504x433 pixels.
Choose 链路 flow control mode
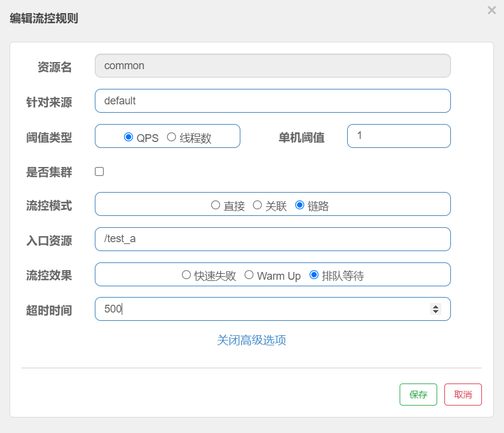pos(299,205)
